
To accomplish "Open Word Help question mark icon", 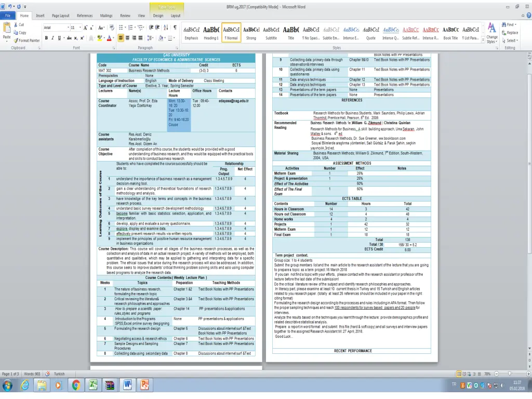I will (528, 16).
